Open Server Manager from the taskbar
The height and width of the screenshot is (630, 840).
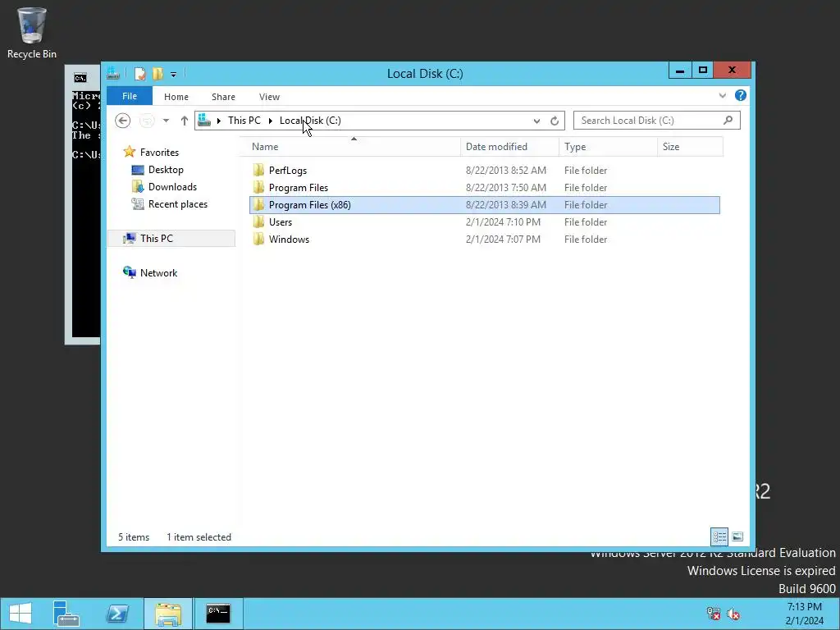(x=66, y=614)
